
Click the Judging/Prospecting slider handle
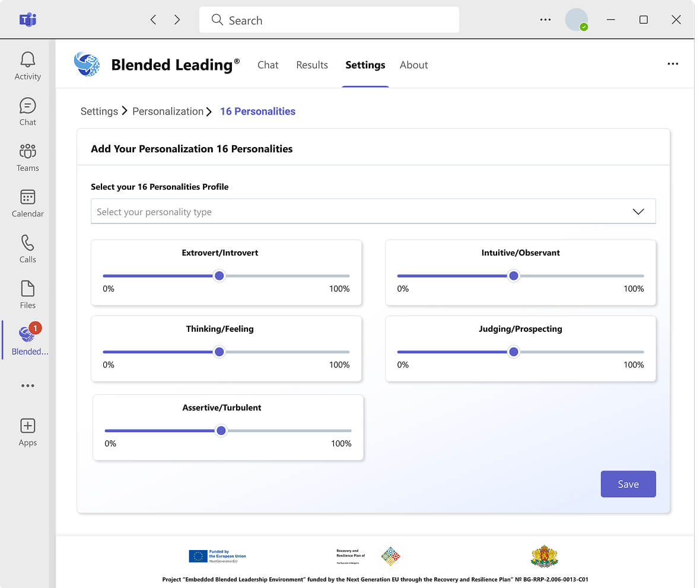pos(514,352)
